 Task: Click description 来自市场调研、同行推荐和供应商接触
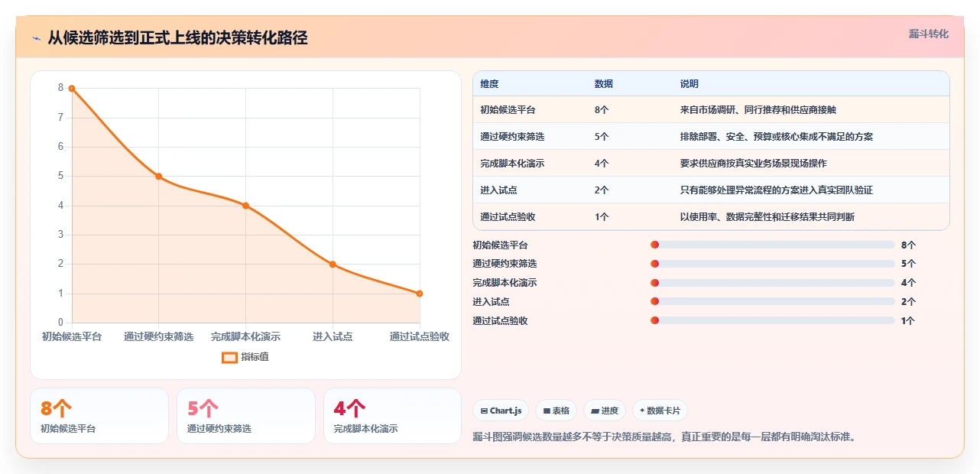coord(758,110)
